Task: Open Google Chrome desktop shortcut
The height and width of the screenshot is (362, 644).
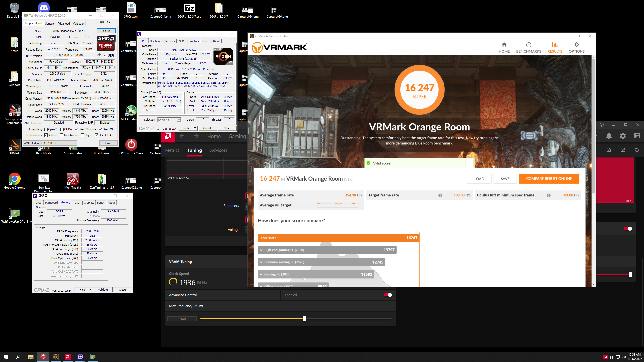Action: [14, 181]
